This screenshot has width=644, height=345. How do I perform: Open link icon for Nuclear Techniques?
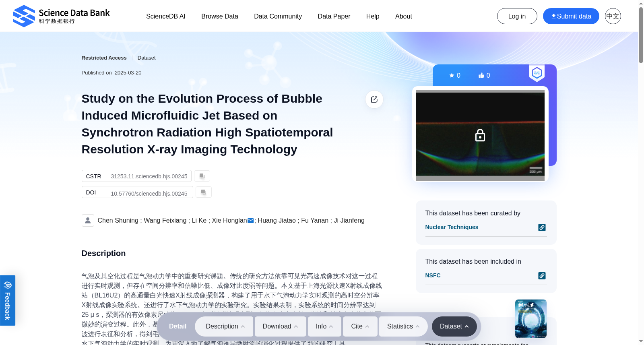click(x=542, y=227)
